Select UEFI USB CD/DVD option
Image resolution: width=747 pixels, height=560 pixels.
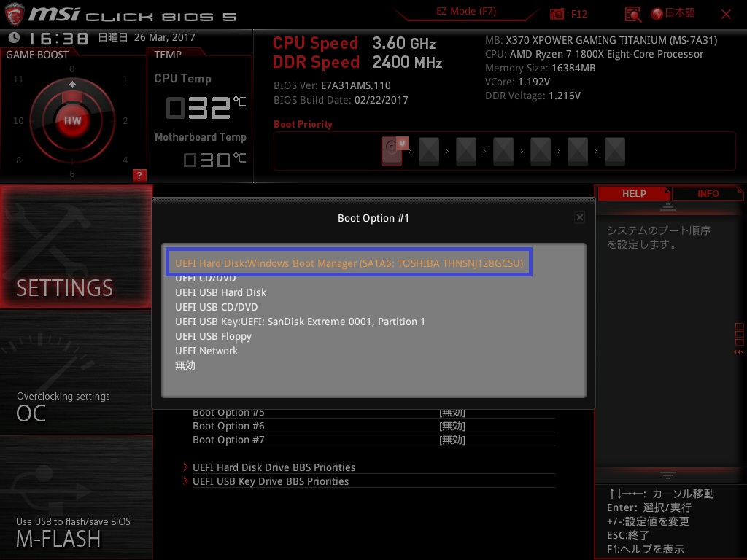click(x=216, y=307)
